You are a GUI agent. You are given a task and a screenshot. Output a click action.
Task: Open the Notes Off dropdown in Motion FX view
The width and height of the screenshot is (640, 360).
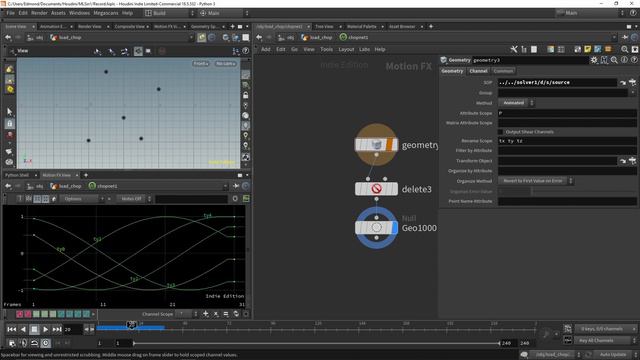point(134,199)
